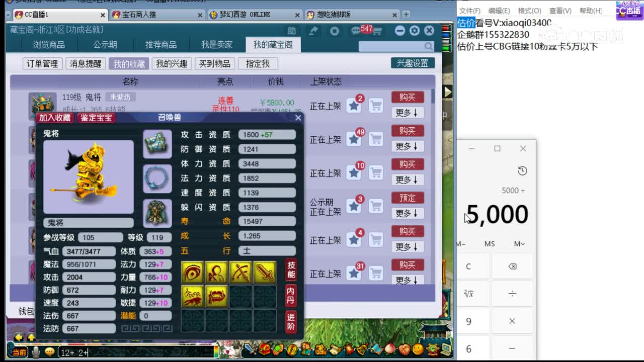Open calculator history with the clock icon
Image resolution: width=644 pixels, height=362 pixels.
point(522,171)
